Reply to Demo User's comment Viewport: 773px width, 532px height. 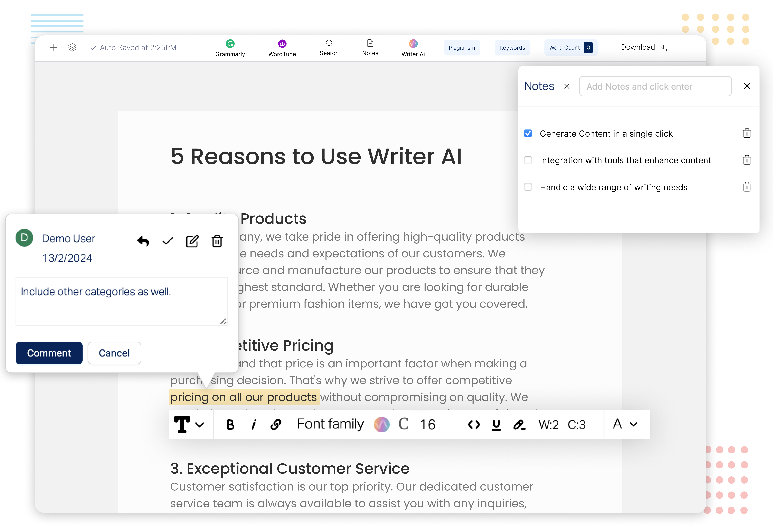[x=143, y=241]
